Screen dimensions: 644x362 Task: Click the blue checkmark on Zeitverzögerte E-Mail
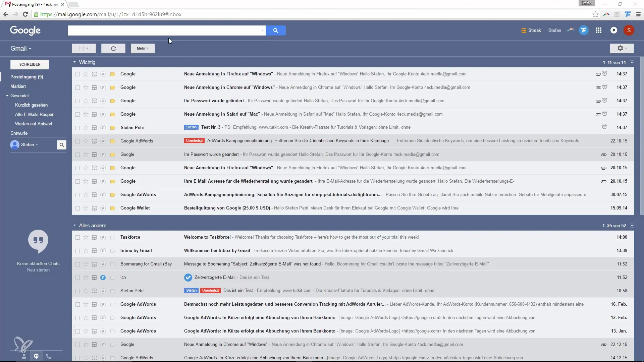[x=188, y=278]
